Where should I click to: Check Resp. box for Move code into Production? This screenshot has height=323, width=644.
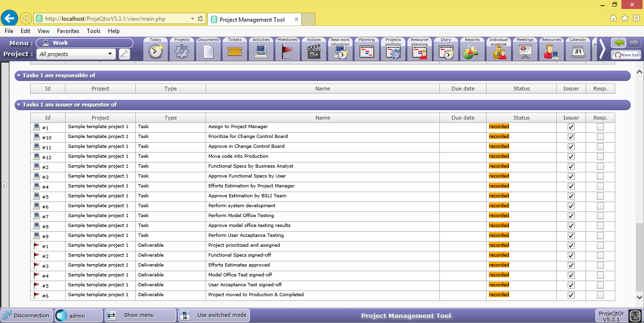600,157
